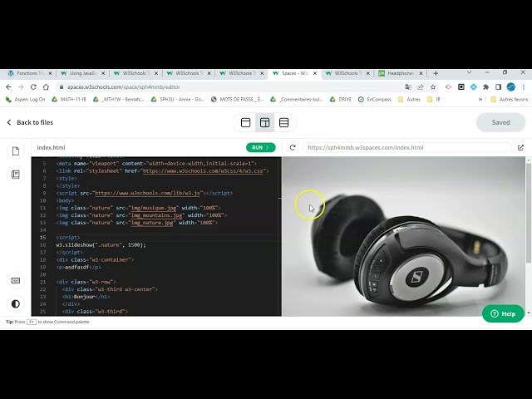Open the book-style sidebar icon below files
Screen dimensions: 532x399
[16, 175]
